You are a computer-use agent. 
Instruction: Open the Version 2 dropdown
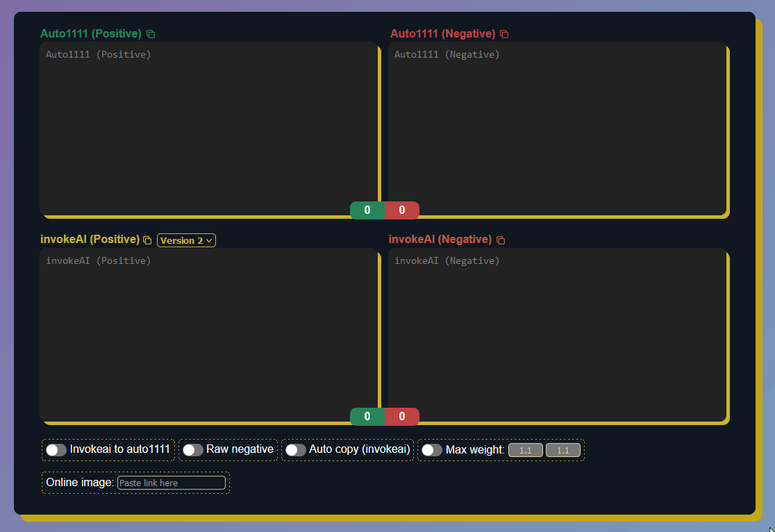[186, 240]
